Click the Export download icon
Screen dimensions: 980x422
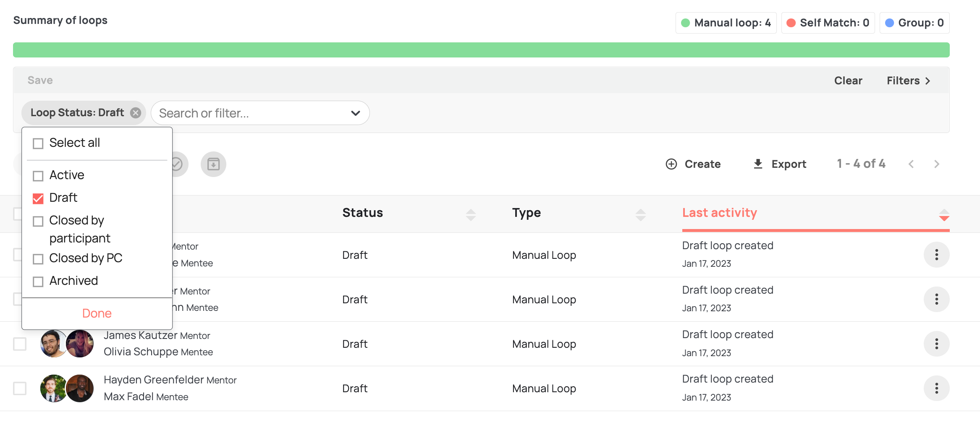(758, 164)
